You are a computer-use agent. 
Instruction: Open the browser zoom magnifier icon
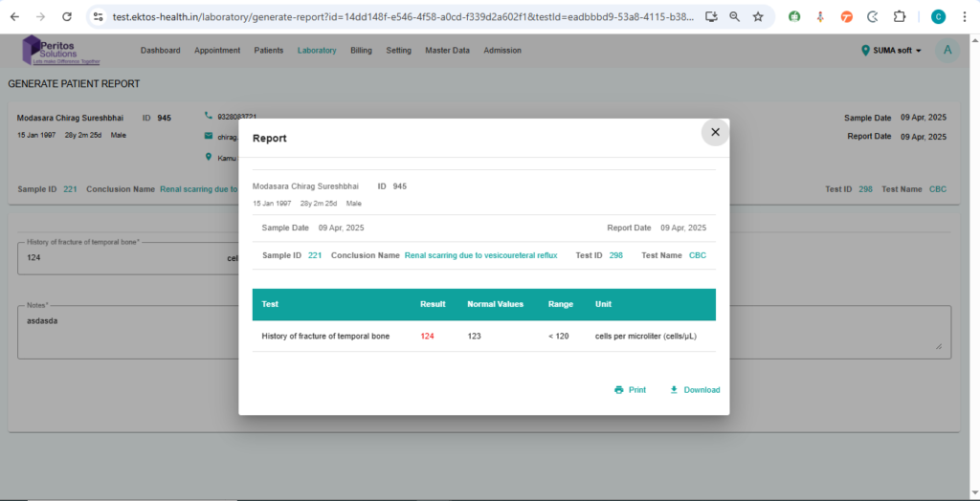tap(734, 16)
